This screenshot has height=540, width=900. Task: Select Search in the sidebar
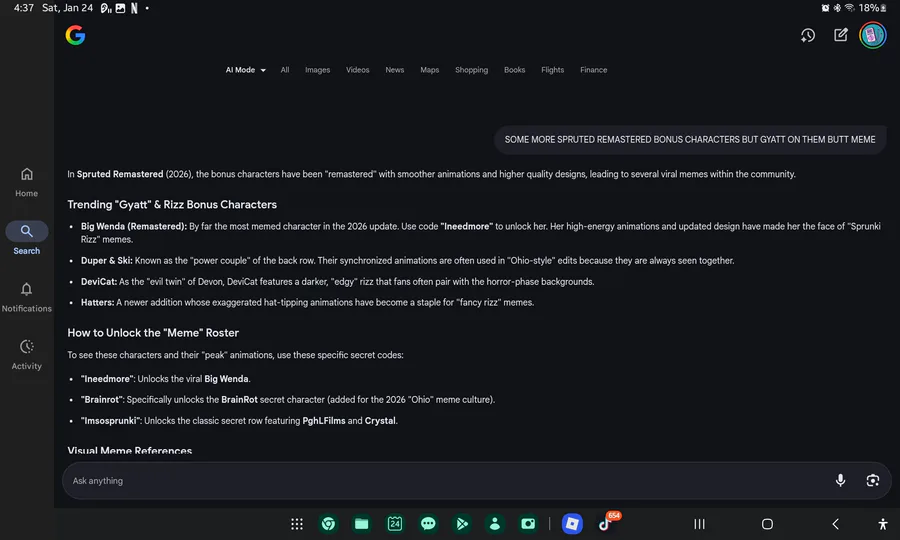point(26,238)
